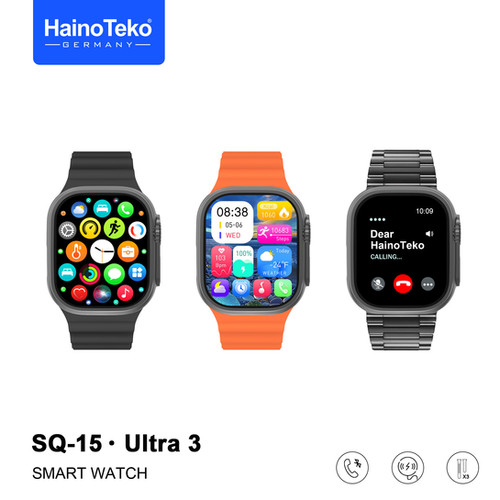Open the red music note app icon
The image size is (500, 500).
125,293
